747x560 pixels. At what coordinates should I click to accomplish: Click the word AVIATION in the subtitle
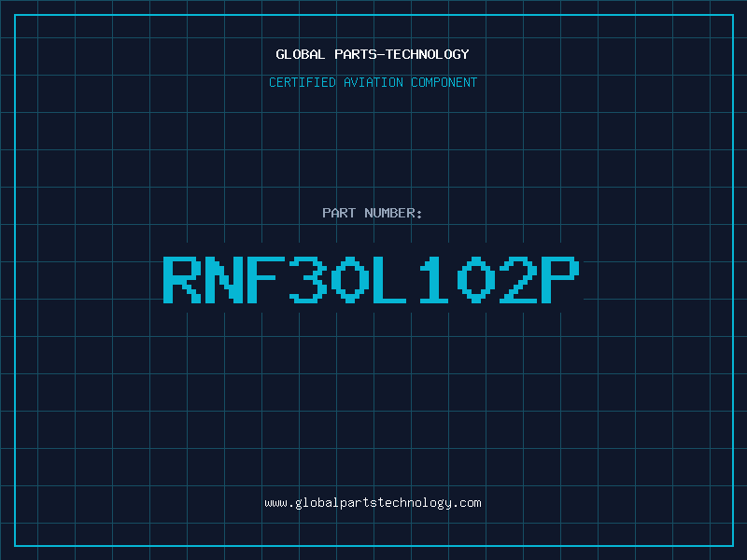point(373,82)
